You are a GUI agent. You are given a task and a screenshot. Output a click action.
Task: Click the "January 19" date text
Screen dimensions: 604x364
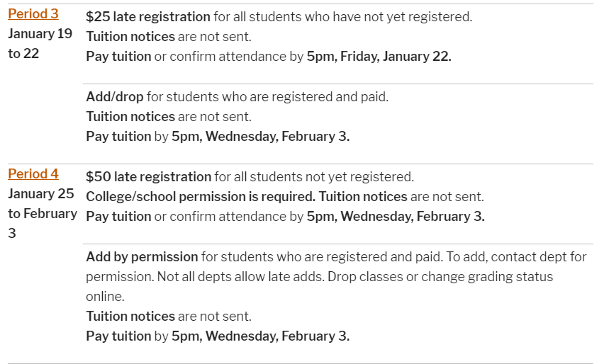(40, 33)
